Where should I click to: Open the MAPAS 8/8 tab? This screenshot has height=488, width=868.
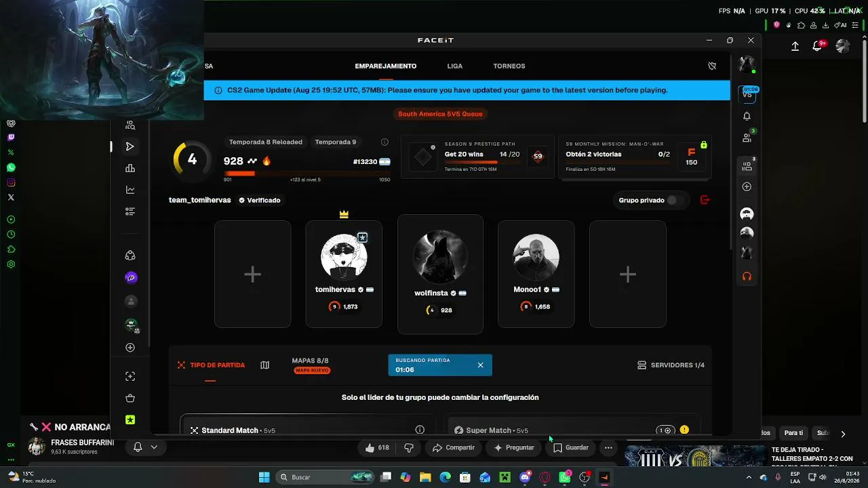pyautogui.click(x=311, y=365)
